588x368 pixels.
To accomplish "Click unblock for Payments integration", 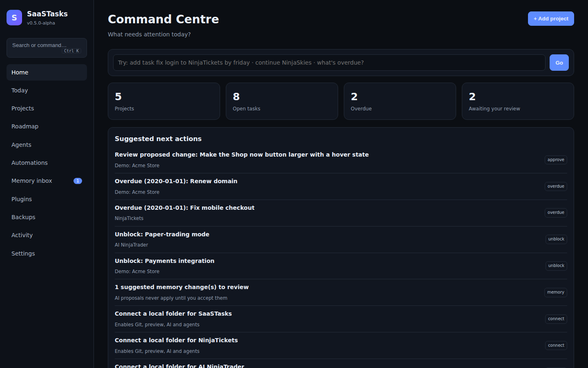I will pyautogui.click(x=556, y=266).
